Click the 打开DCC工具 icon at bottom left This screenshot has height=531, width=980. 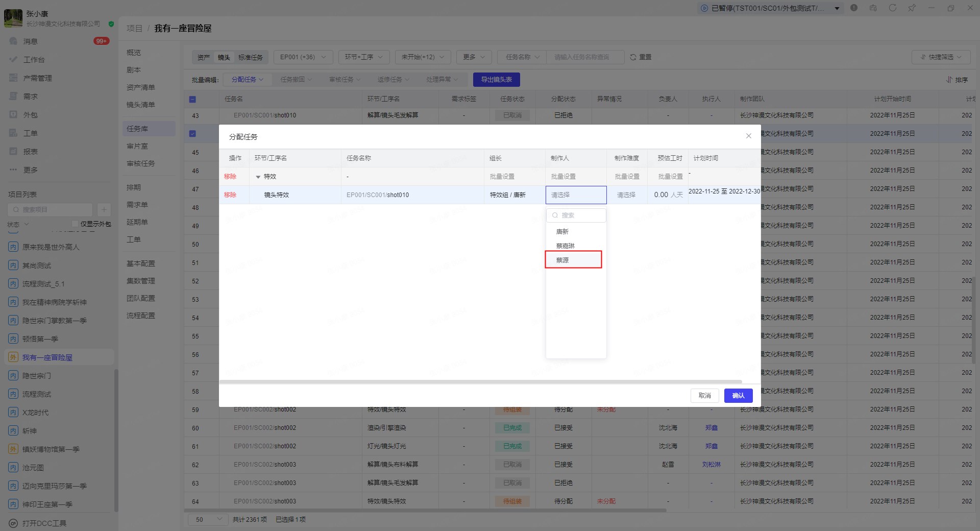(x=13, y=523)
